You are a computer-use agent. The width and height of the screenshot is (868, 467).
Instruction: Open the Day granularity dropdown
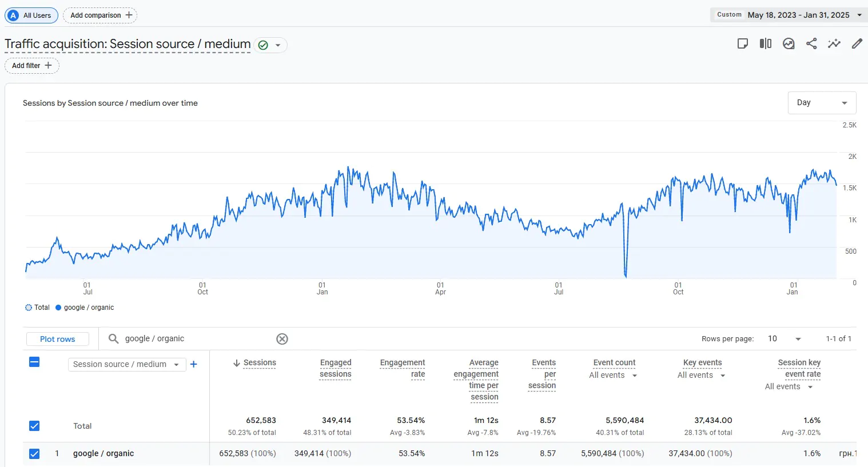pos(822,103)
